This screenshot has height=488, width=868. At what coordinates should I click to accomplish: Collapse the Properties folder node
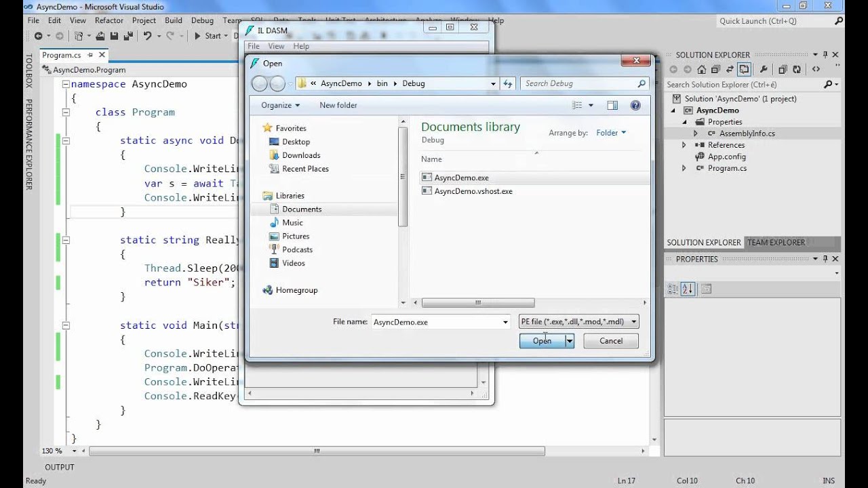coord(685,122)
